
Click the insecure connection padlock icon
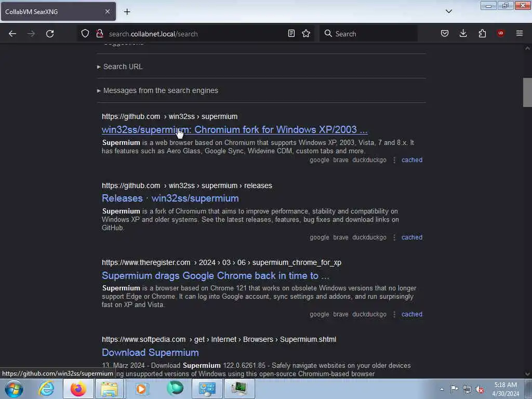pos(100,33)
